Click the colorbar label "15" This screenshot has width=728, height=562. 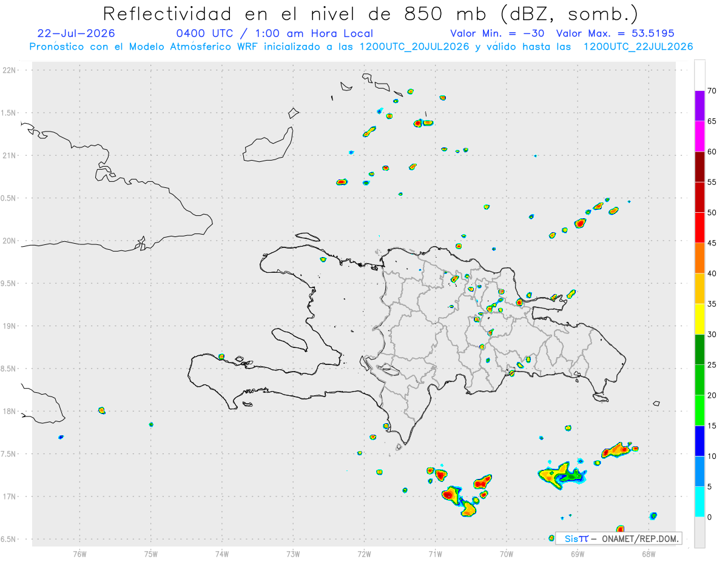[x=712, y=426]
